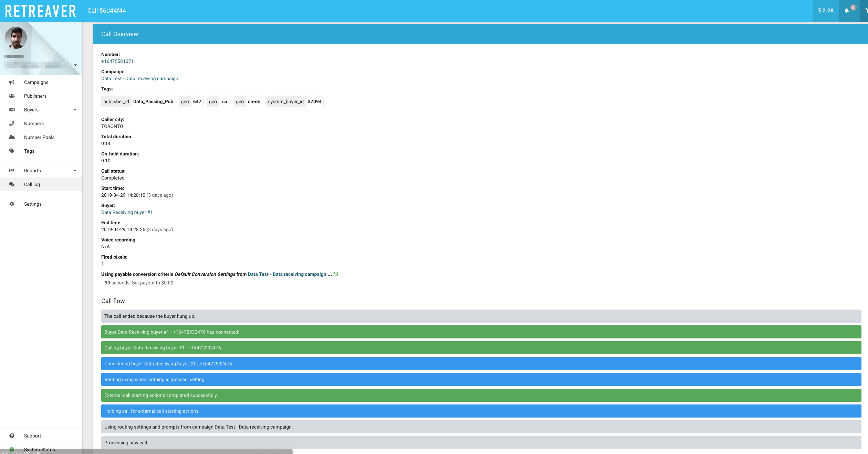Open the Data Receiving buyer #1 link
Viewport: 868px width, 454px height.
click(127, 212)
